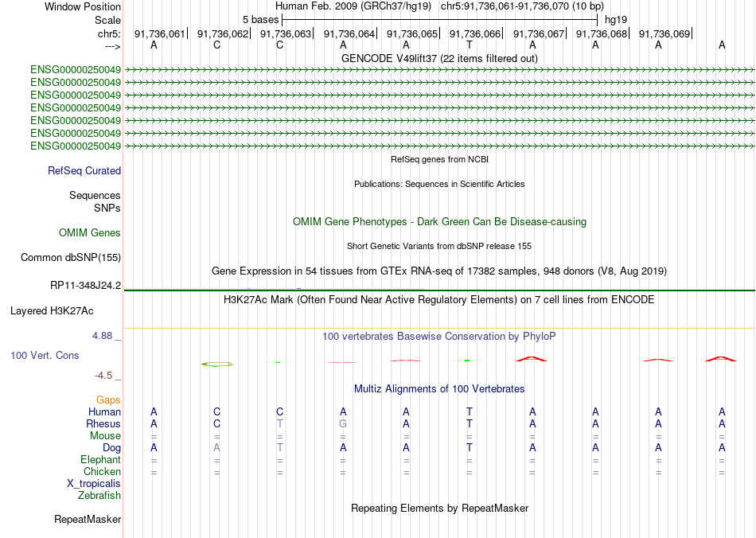
Task: Select the Chicken alignment row label
Action: [102, 471]
